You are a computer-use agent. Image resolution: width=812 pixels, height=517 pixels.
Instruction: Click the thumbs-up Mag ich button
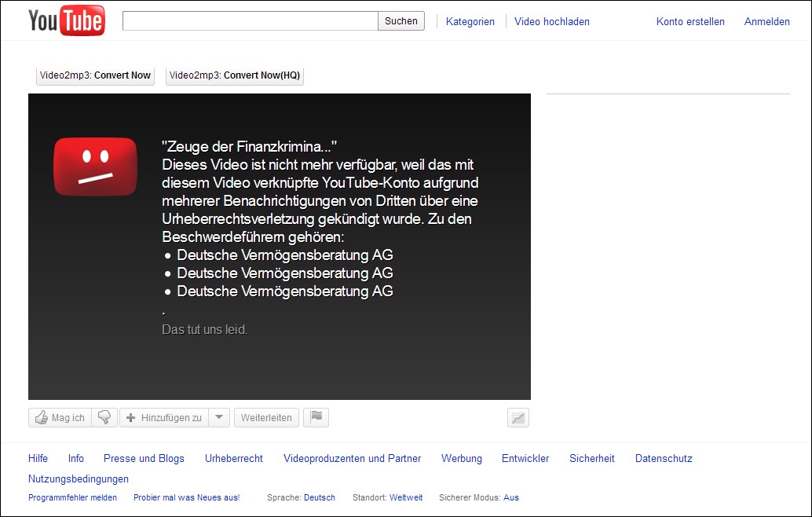[x=60, y=418]
